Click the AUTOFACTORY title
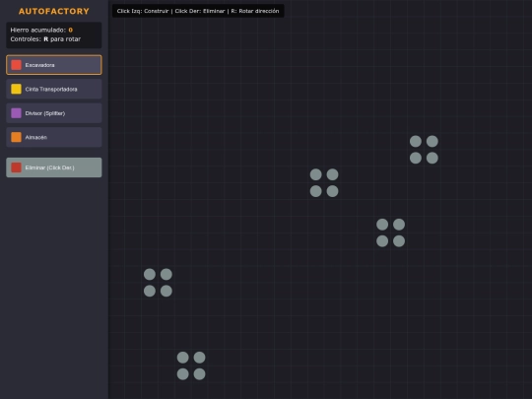The width and height of the screenshot is (532, 399). [x=53, y=11]
